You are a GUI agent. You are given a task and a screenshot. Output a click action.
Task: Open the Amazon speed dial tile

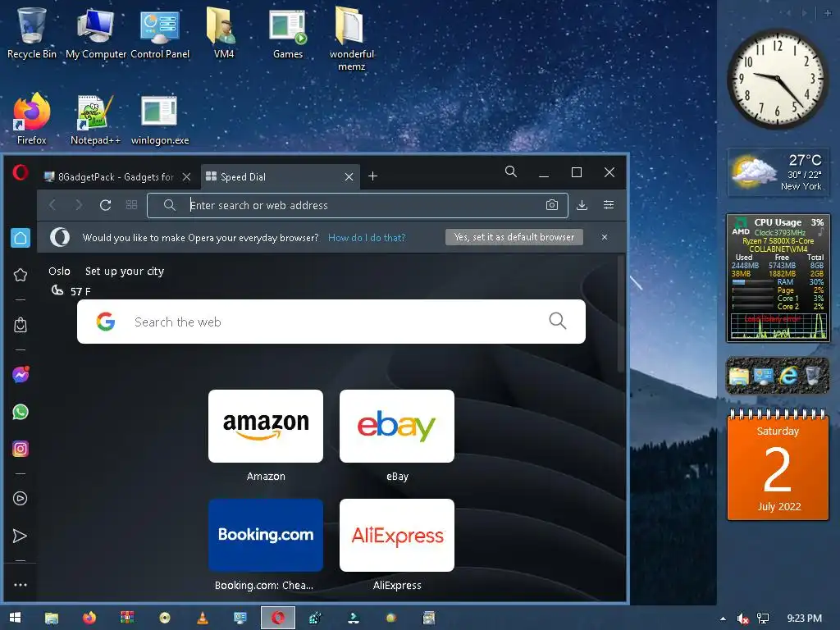click(266, 426)
